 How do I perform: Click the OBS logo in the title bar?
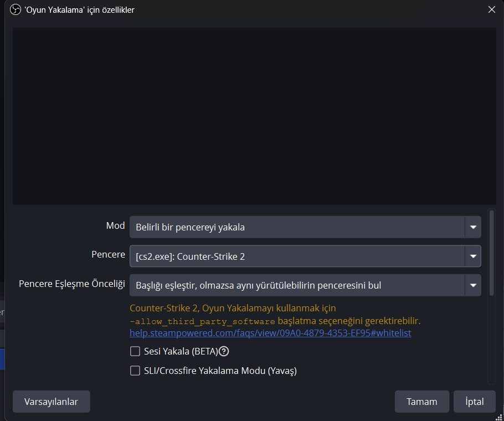16,9
